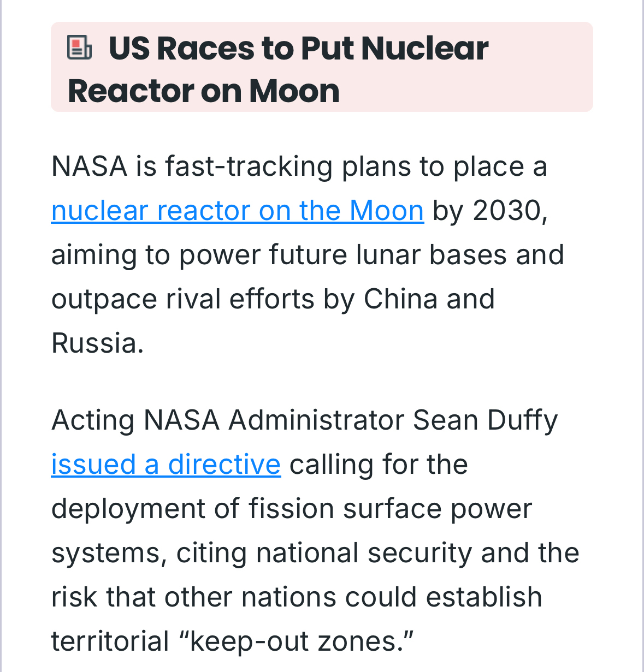Click the newspaper icon beside the headline

[x=79, y=47]
